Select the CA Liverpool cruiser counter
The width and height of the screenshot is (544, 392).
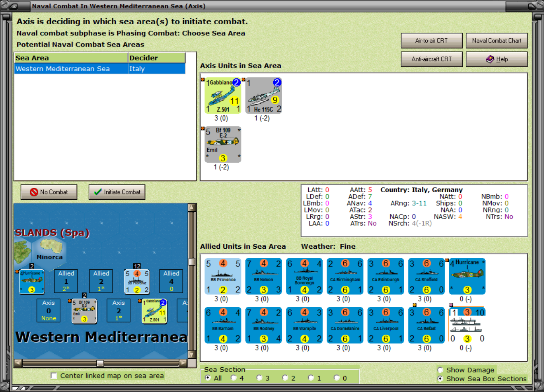click(x=386, y=325)
